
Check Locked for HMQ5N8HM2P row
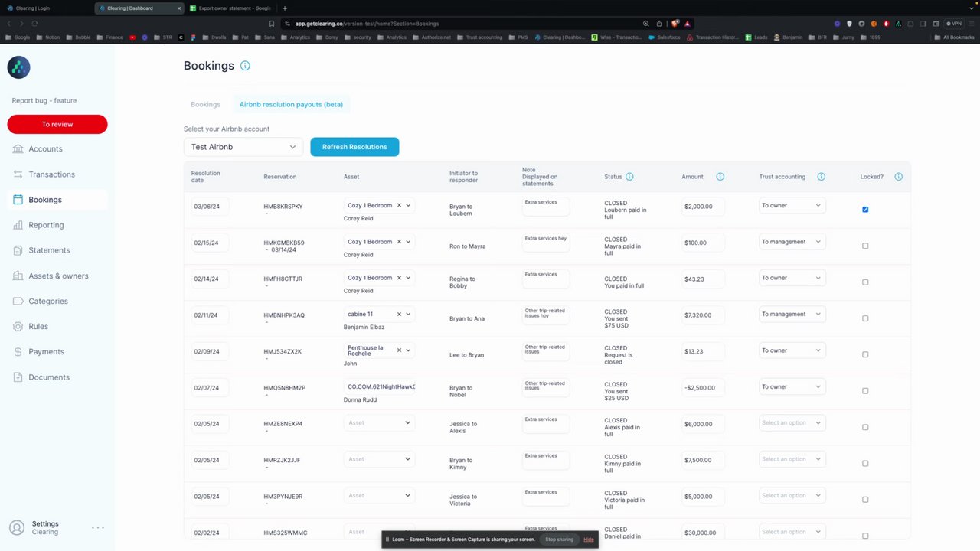point(865,390)
